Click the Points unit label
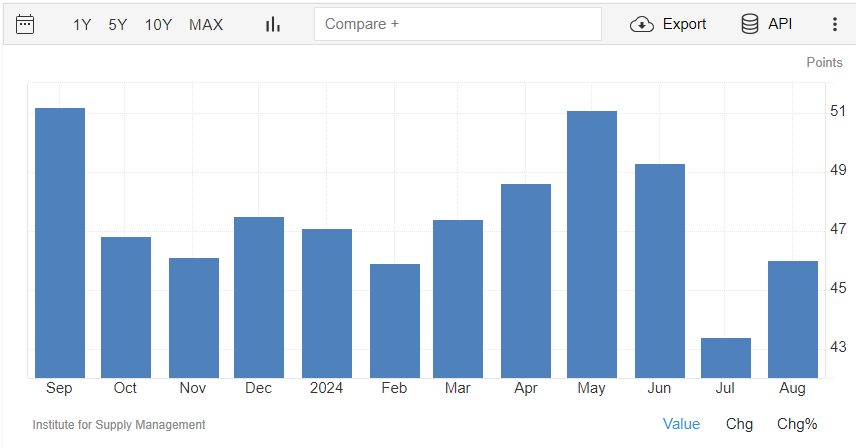 pos(824,62)
